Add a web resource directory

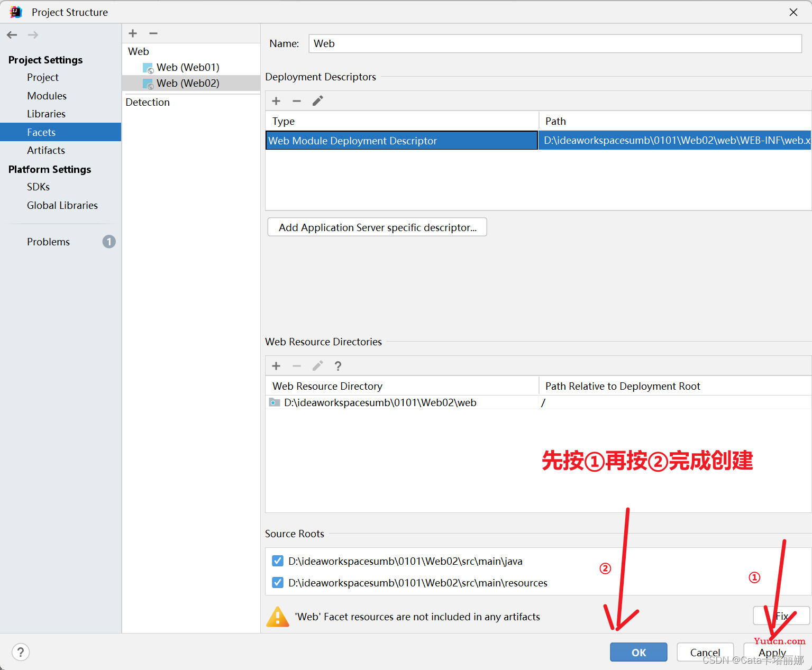276,366
